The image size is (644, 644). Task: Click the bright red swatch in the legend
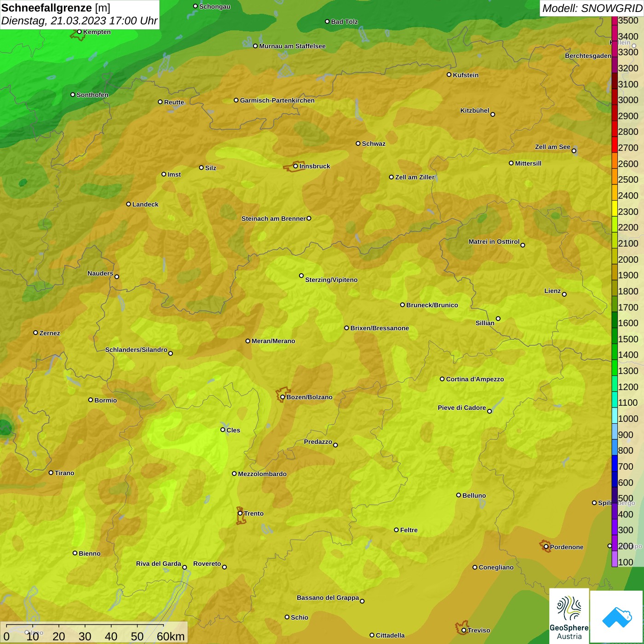[x=615, y=144]
